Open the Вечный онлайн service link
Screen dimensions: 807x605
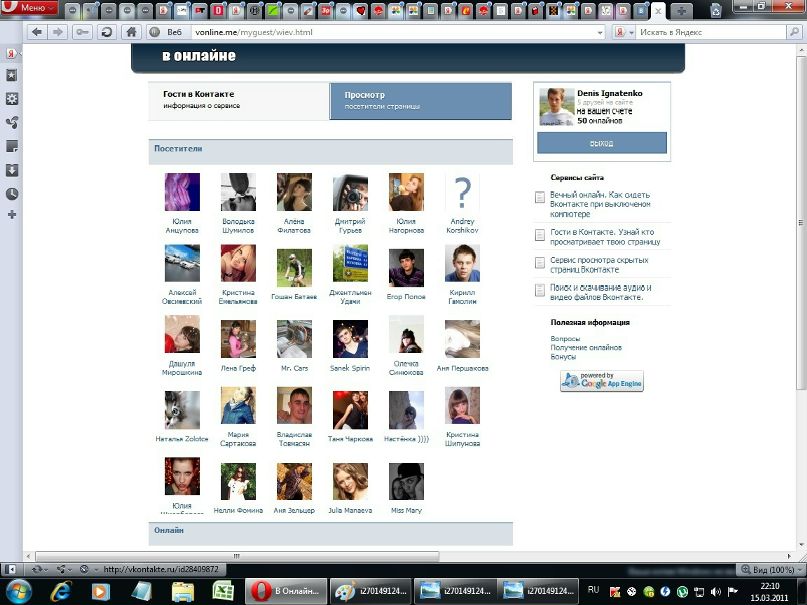[600, 204]
